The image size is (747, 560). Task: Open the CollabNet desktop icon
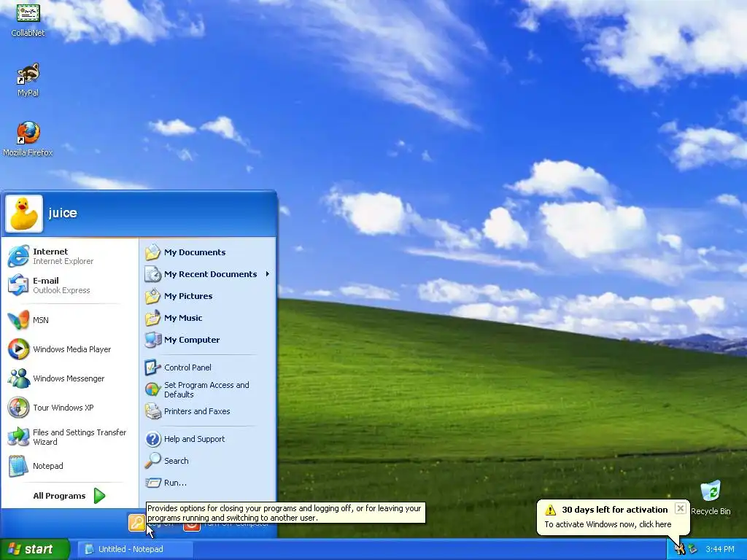coord(28,19)
